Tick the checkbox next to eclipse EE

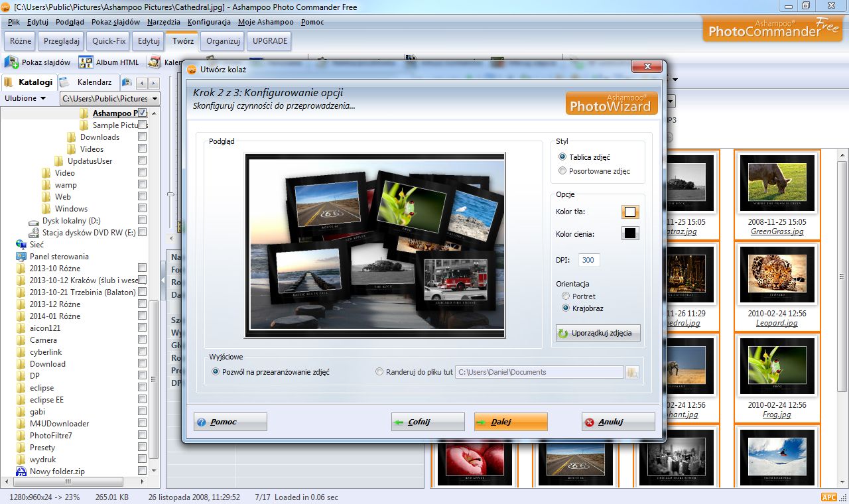coord(142,400)
